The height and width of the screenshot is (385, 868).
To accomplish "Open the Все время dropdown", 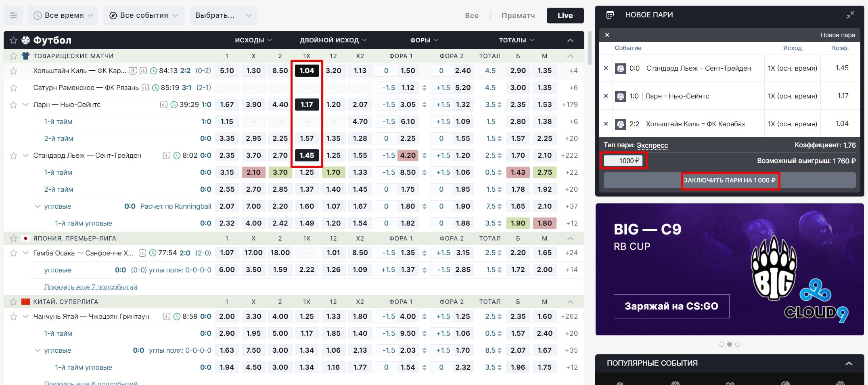I will [64, 15].
